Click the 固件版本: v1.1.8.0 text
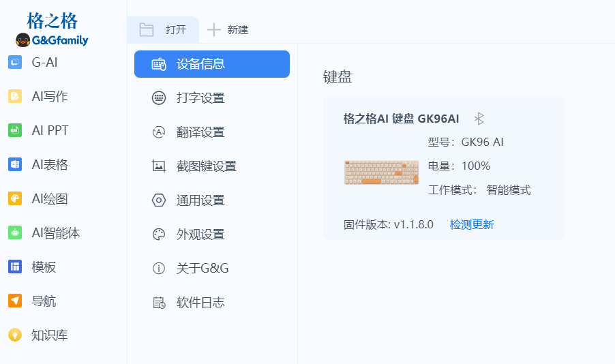615x364 pixels. [x=389, y=224]
